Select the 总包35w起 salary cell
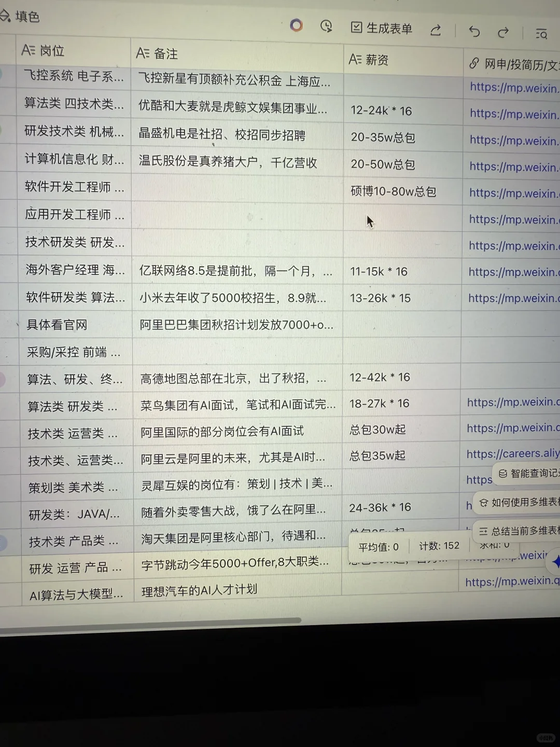The width and height of the screenshot is (560, 747). pyautogui.click(x=401, y=455)
